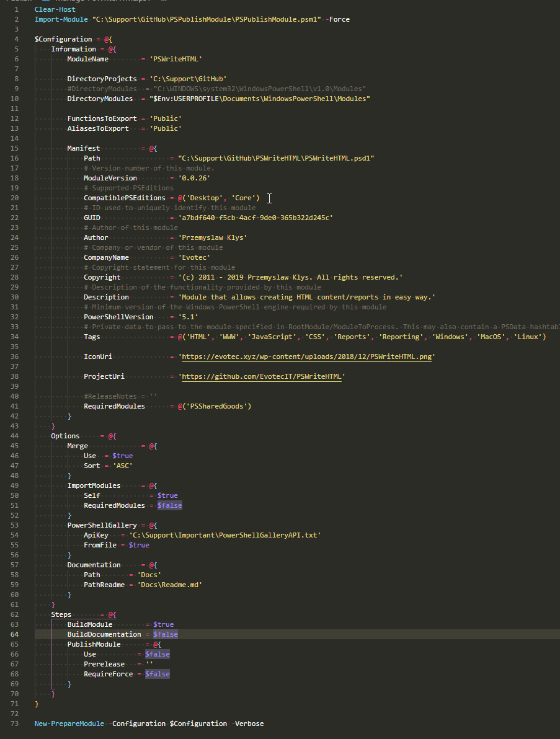Click the $true value for BuildModule

pyautogui.click(x=163, y=624)
